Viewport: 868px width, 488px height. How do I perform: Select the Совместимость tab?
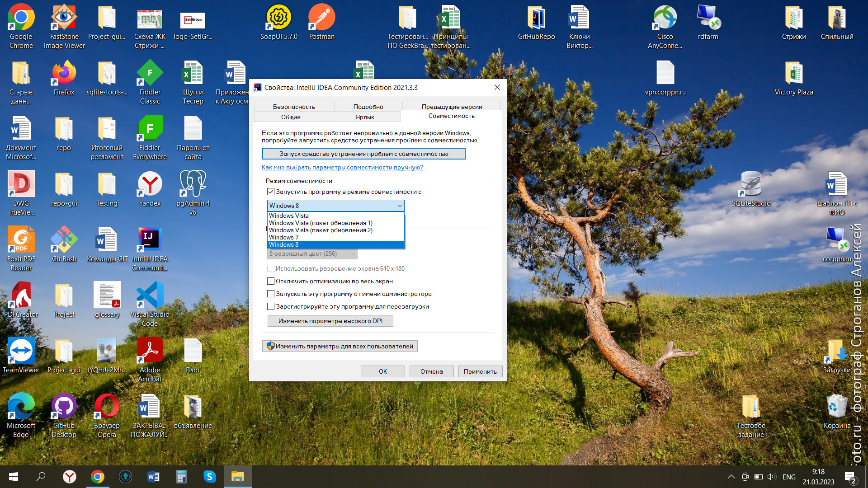[x=451, y=116]
